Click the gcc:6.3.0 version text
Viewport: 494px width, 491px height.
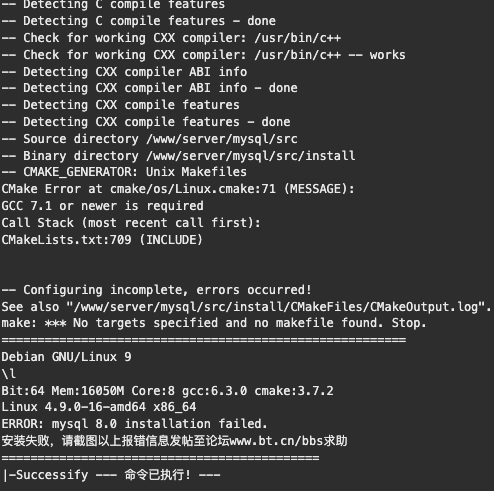click(x=214, y=391)
